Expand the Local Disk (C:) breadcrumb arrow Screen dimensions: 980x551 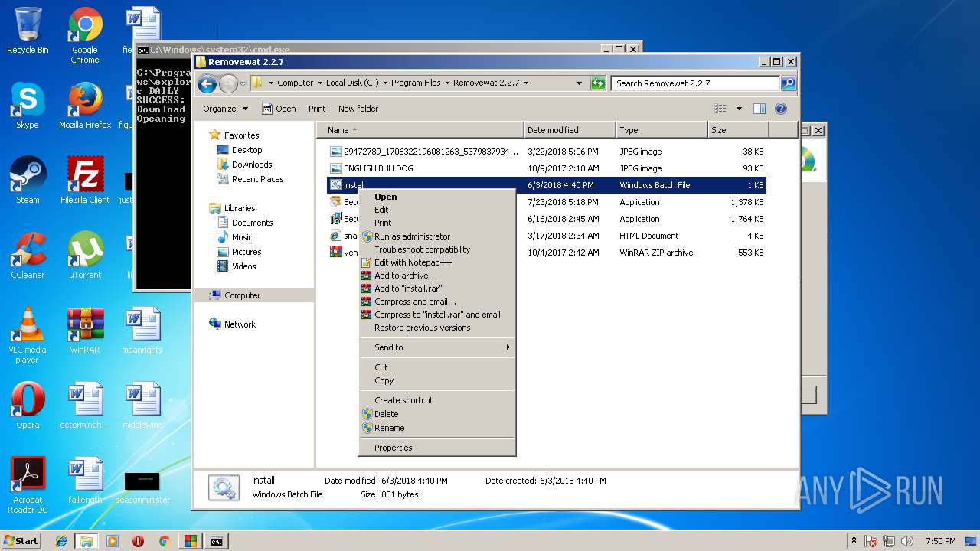(385, 83)
